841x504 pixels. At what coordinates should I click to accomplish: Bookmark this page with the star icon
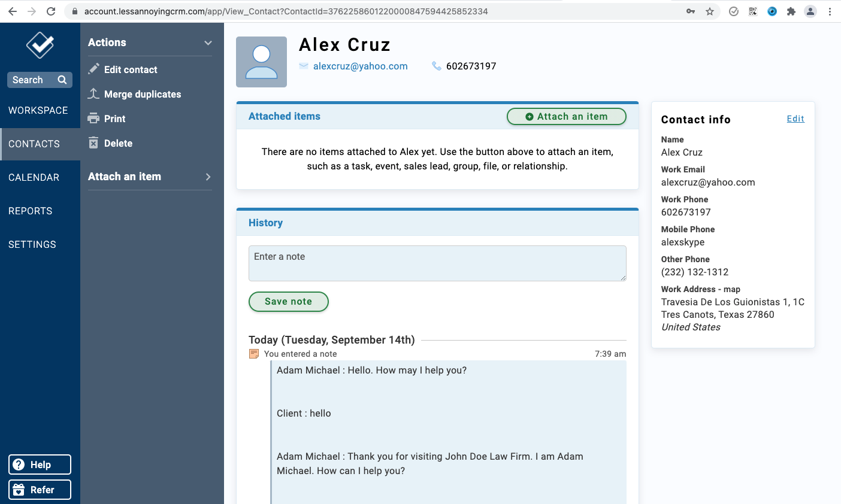pos(710,11)
